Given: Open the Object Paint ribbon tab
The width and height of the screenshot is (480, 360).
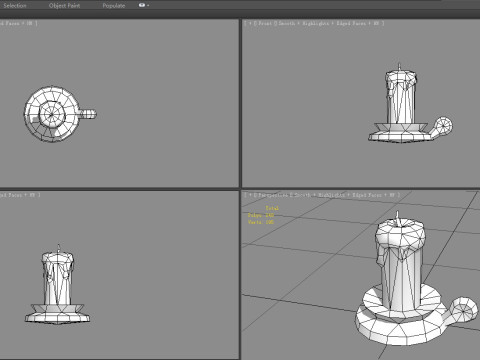Looking at the screenshot, I should click(64, 5).
